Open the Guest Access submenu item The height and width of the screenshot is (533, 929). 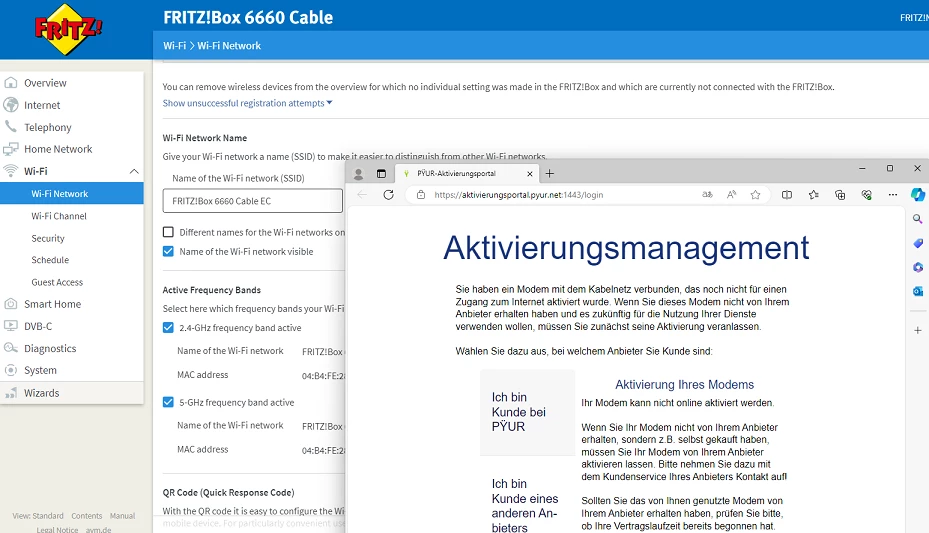57,282
